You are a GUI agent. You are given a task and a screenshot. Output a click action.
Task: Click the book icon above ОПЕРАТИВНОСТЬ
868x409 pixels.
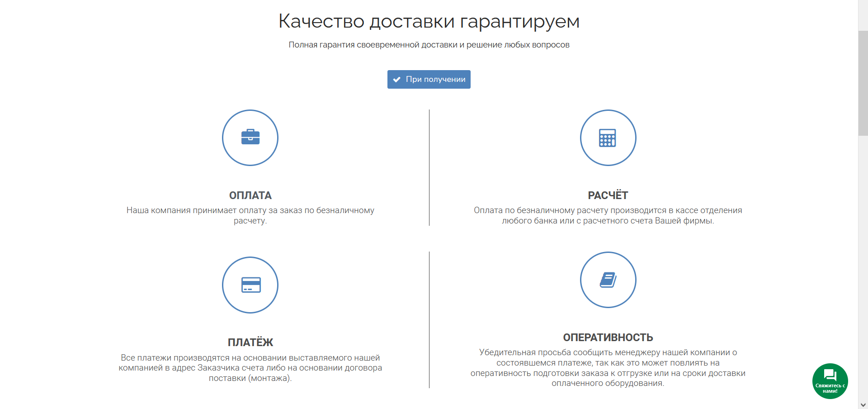coord(608,280)
